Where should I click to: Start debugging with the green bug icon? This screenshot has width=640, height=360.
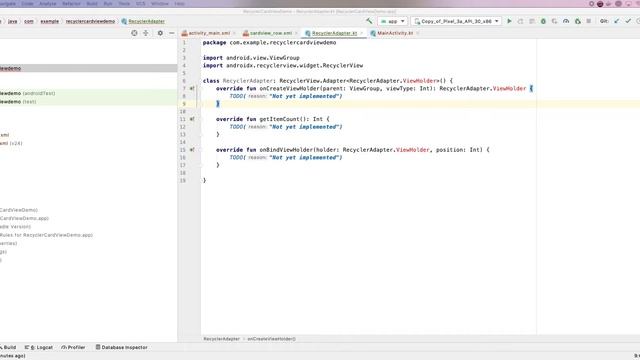pyautogui.click(x=543, y=21)
